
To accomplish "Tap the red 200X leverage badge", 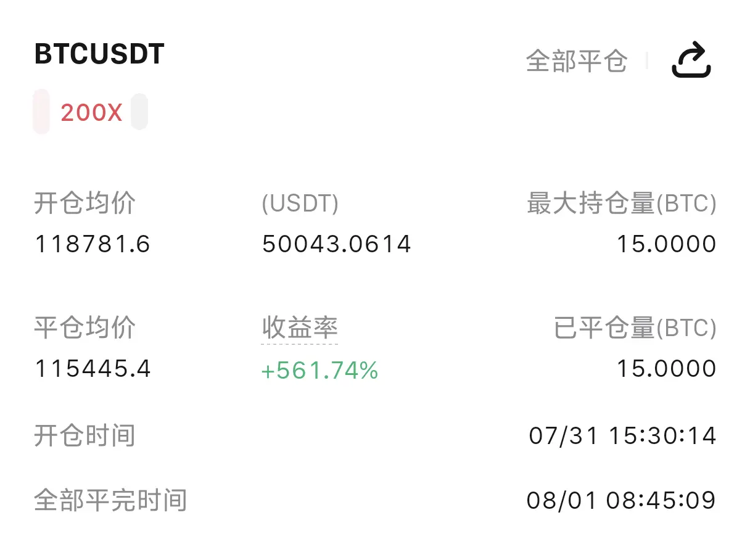I will (91, 113).
